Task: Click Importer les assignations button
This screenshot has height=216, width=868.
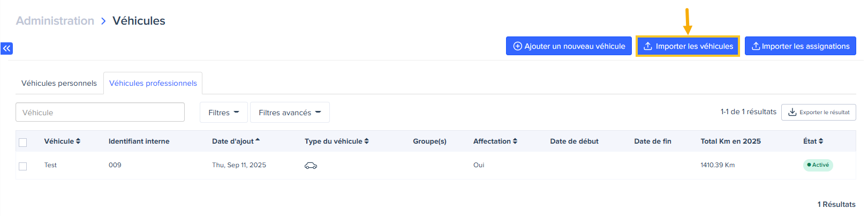Action: pos(800,46)
